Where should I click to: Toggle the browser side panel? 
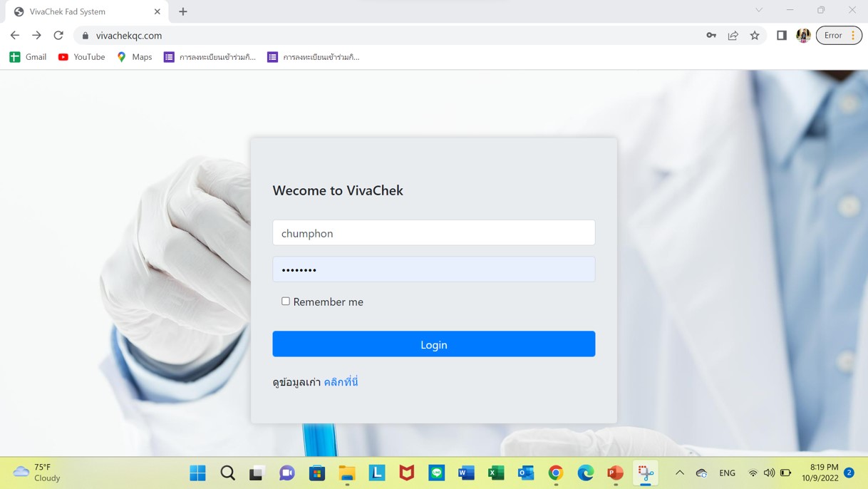tap(782, 35)
